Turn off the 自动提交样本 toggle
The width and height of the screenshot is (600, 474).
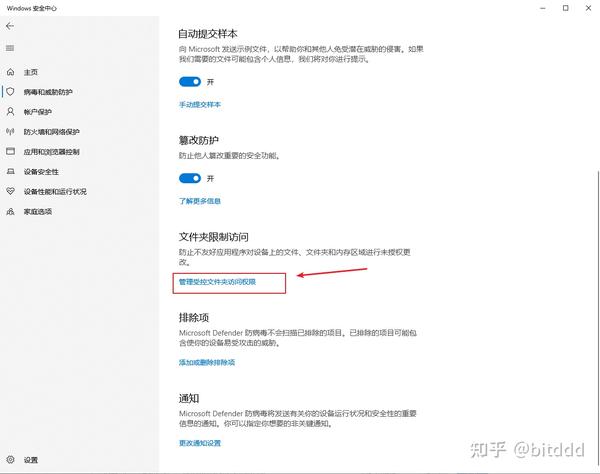[190, 81]
